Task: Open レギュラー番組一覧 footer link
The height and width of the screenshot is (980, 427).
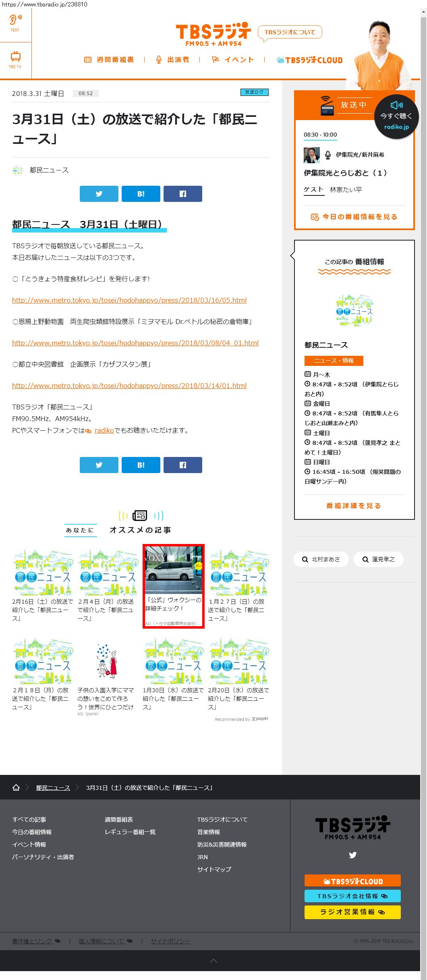Action: pyautogui.click(x=130, y=832)
